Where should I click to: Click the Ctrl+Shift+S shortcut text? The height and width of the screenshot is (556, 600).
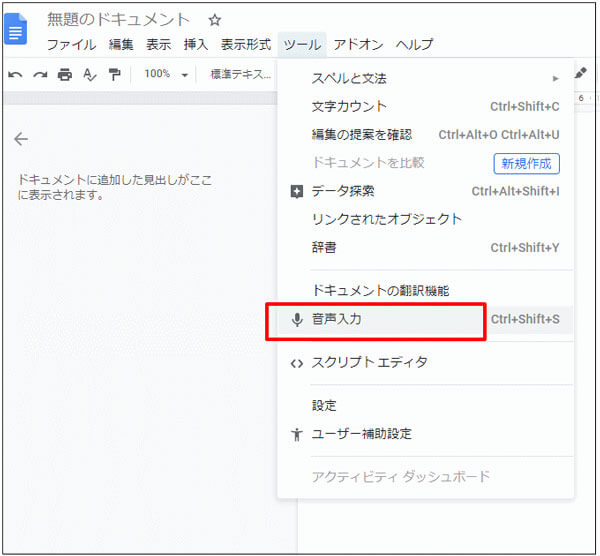point(525,319)
